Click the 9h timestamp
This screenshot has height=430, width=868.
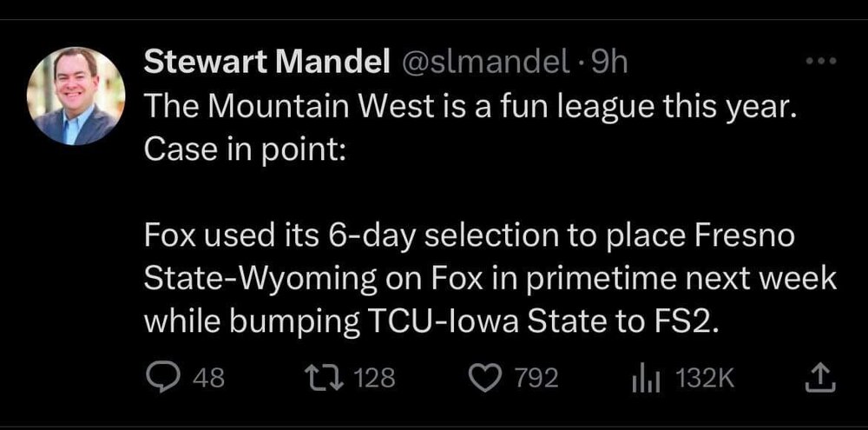(x=608, y=61)
